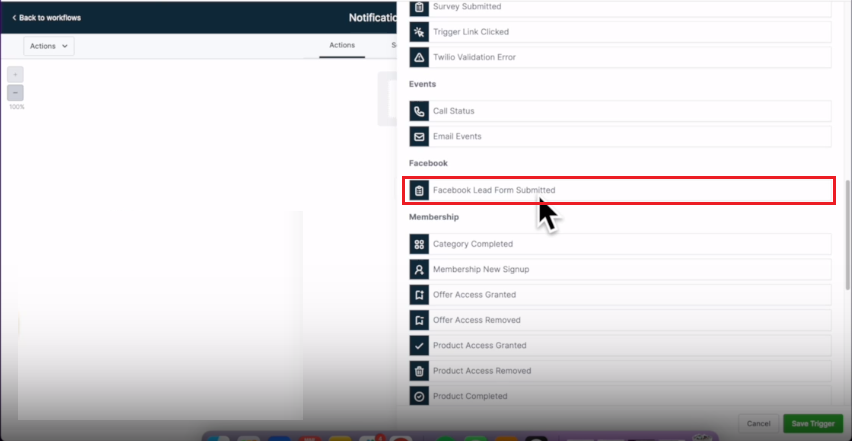
Task: Click the Product Access Removed trash icon
Action: [x=419, y=371]
